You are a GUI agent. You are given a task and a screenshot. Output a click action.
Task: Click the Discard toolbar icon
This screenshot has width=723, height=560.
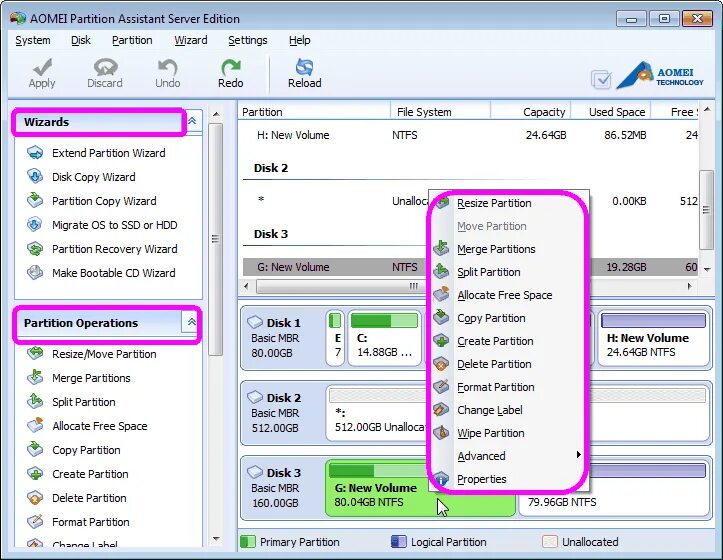coord(105,67)
